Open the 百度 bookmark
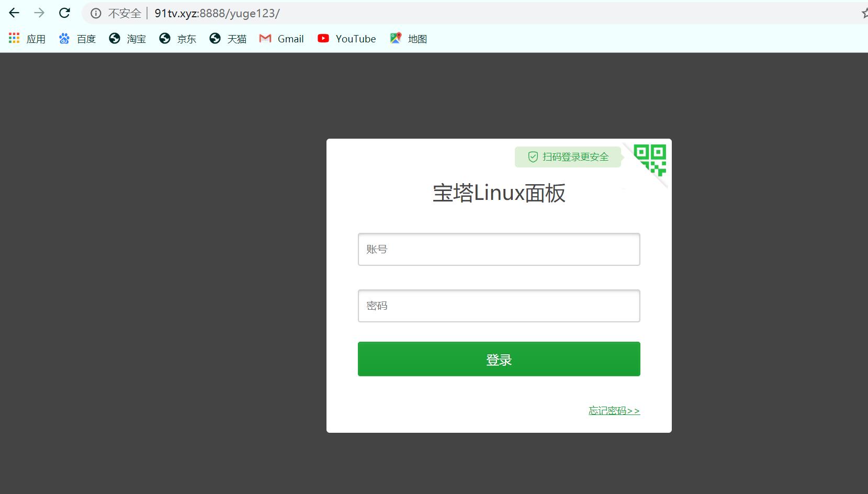Screen dimensions: 868x494 (x=77, y=38)
